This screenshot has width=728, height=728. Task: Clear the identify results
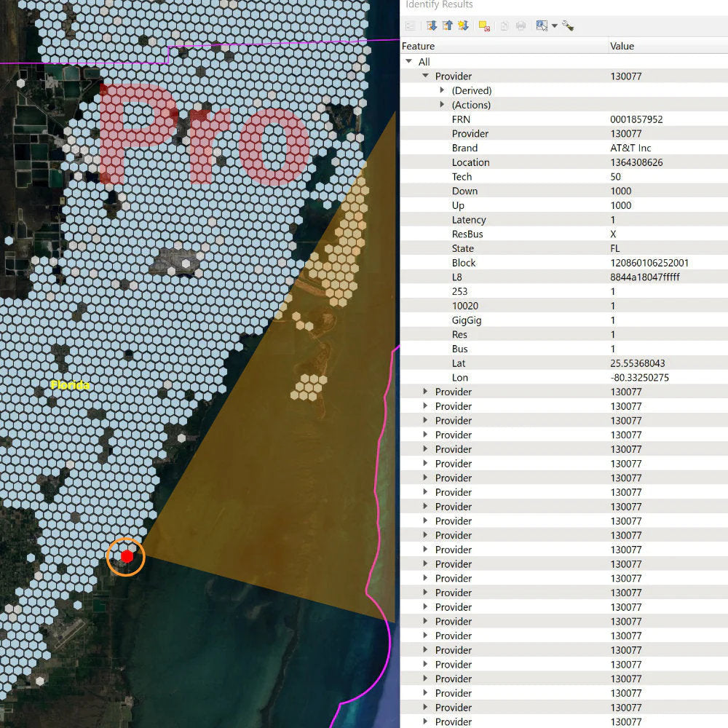click(484, 25)
